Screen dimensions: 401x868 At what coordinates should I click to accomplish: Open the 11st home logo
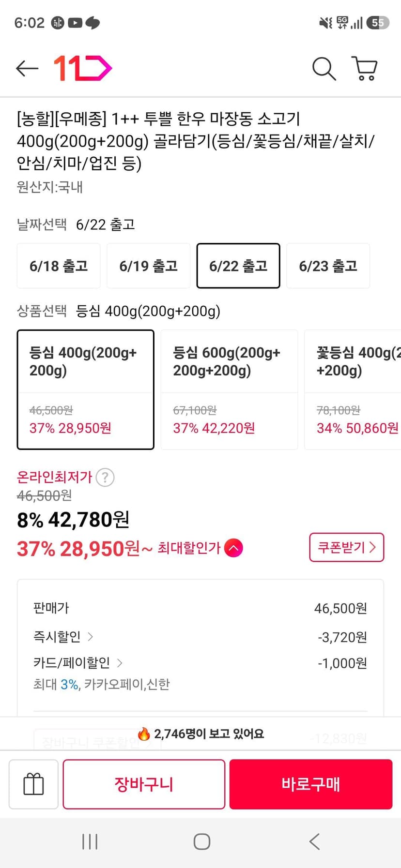(83, 68)
